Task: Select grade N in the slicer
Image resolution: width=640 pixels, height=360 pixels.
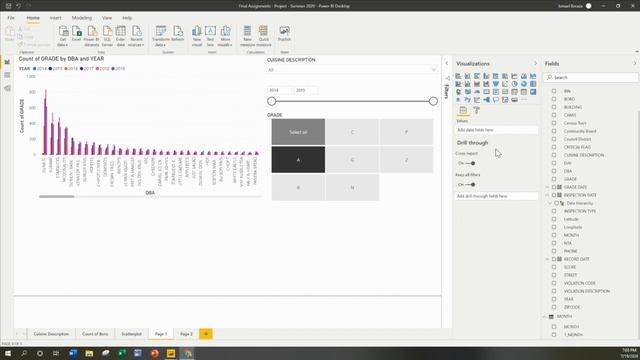Action: click(352, 187)
